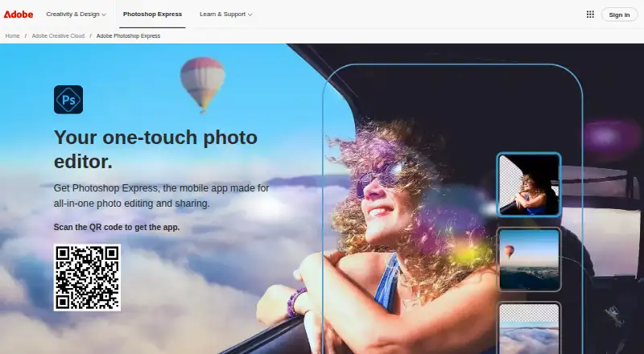
Task: Click "Scan the QR code to get the app." text
Action: pos(117,227)
